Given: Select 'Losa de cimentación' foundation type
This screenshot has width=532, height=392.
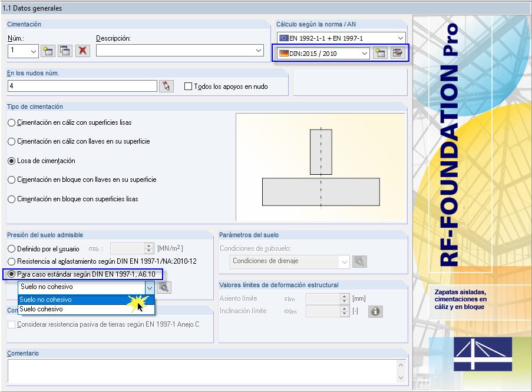Looking at the screenshot, I should (10, 161).
